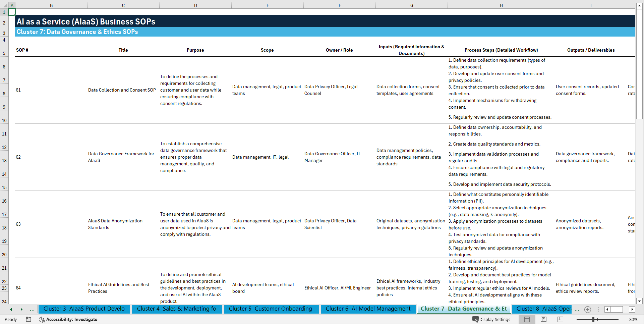Start macro recording from the status bar icon

pyautogui.click(x=28, y=319)
